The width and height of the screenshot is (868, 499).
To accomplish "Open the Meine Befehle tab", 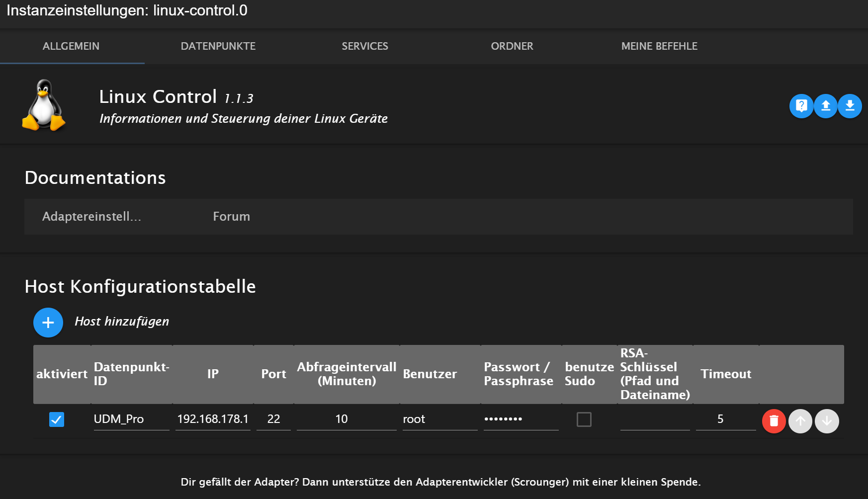I will click(659, 46).
